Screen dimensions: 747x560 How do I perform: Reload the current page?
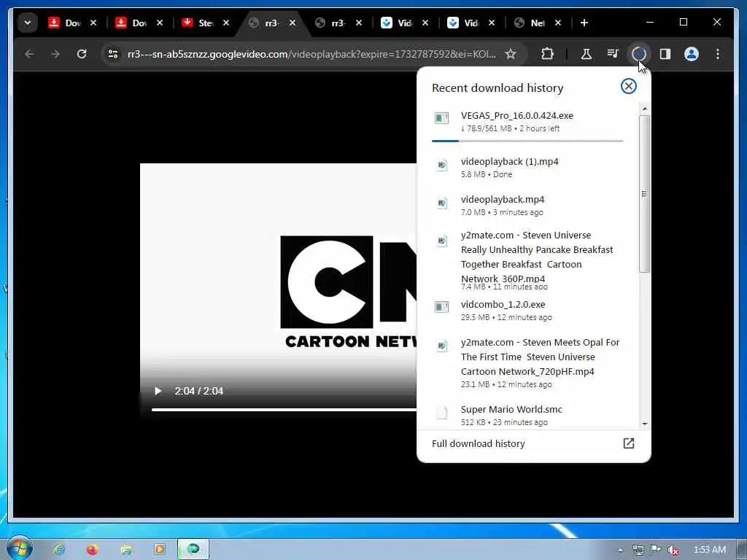82,54
